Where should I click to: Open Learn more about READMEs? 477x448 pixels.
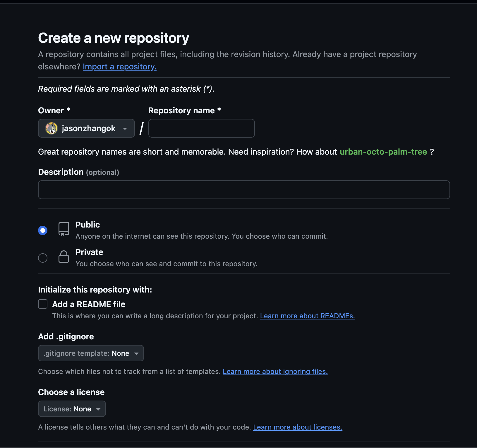coord(307,316)
